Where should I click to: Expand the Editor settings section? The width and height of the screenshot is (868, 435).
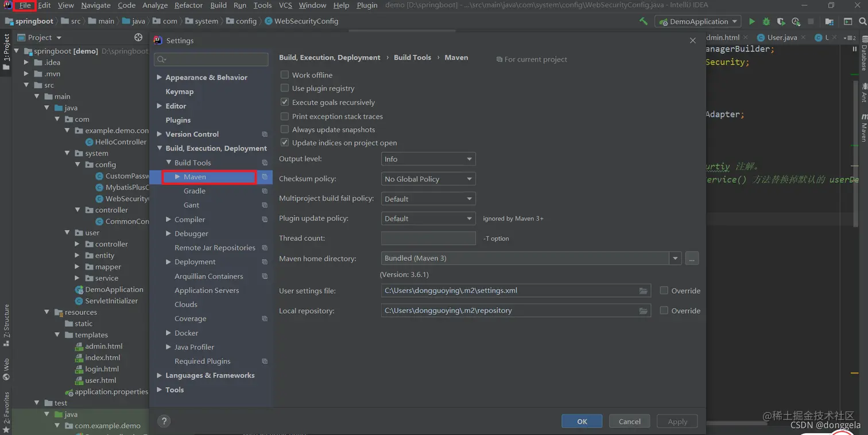pos(160,106)
